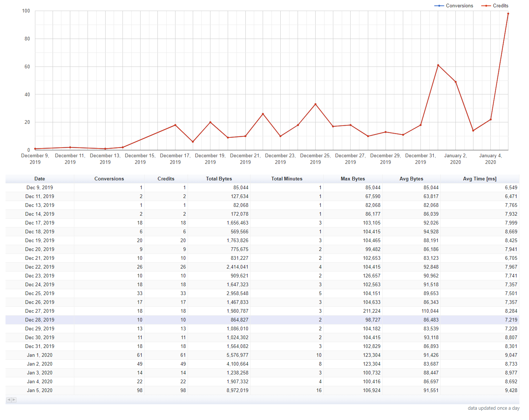Sort by the Avg Bytes column header
529x420 pixels.
pyautogui.click(x=411, y=179)
